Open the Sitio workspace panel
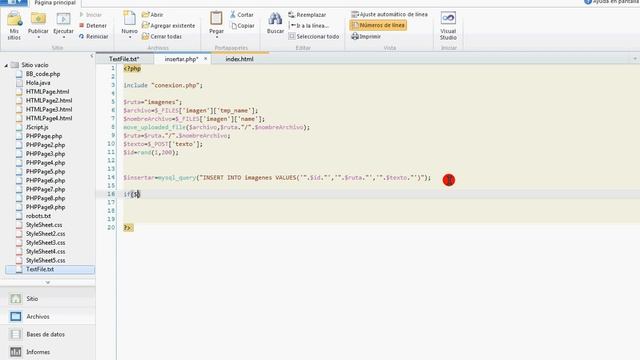The image size is (640, 360). [48, 299]
